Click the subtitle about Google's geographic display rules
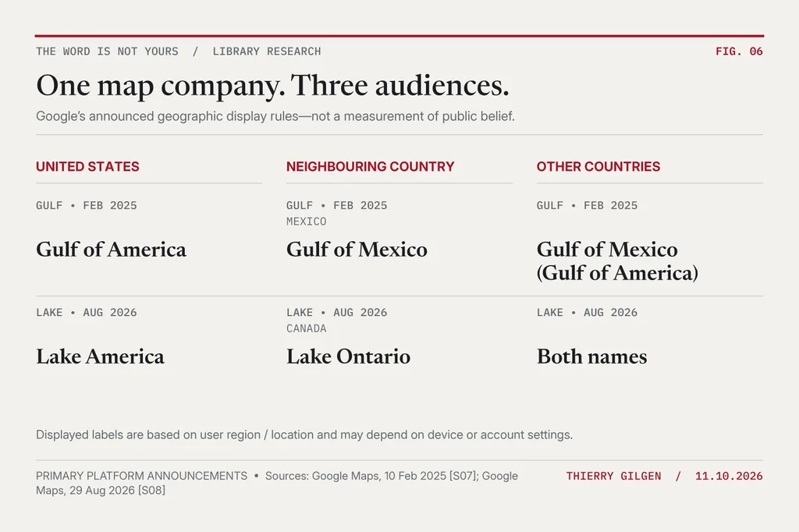 (275, 116)
